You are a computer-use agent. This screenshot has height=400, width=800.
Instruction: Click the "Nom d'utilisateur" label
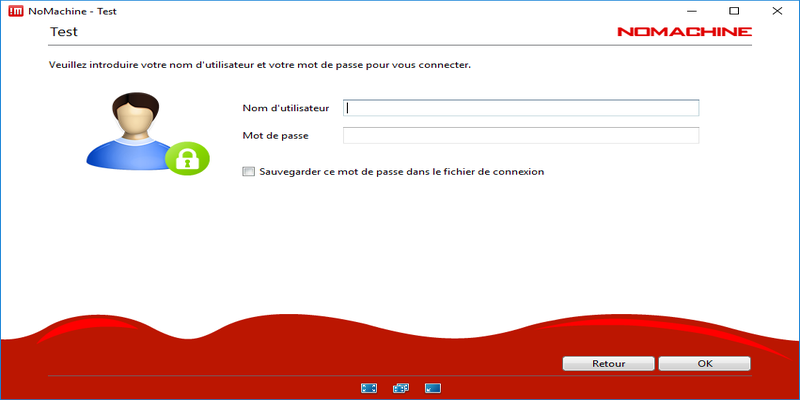(x=286, y=108)
